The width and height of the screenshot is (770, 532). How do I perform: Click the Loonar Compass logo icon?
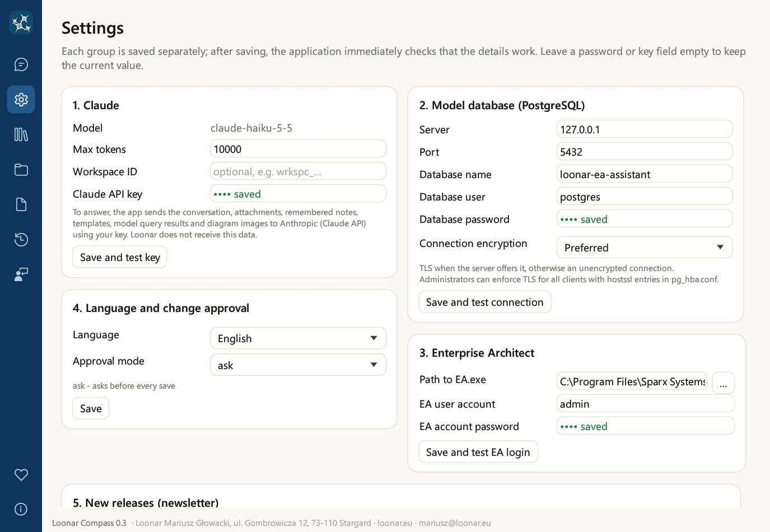tap(21, 22)
